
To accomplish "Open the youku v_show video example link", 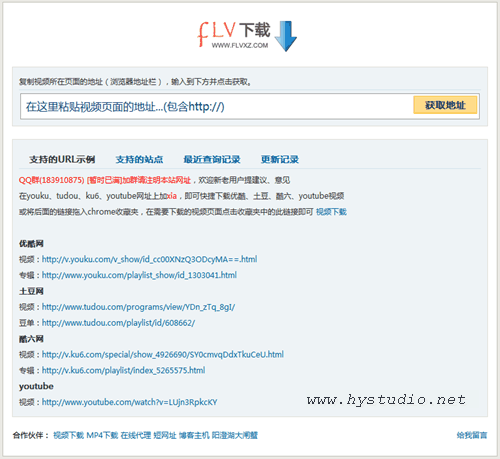I will (x=149, y=259).
